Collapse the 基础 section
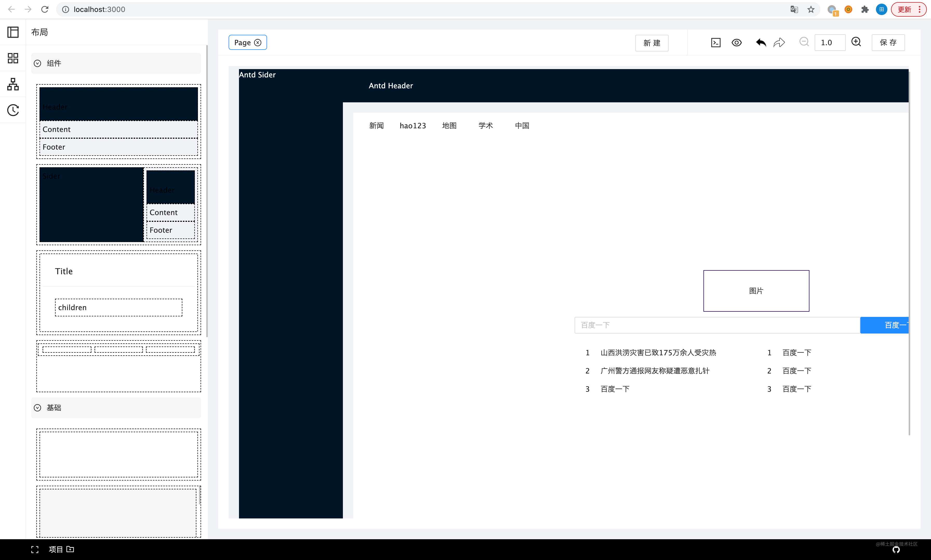 pos(37,408)
